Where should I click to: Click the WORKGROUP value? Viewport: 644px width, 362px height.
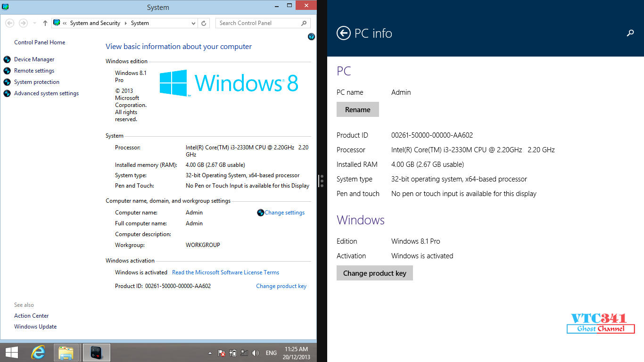[203, 245]
